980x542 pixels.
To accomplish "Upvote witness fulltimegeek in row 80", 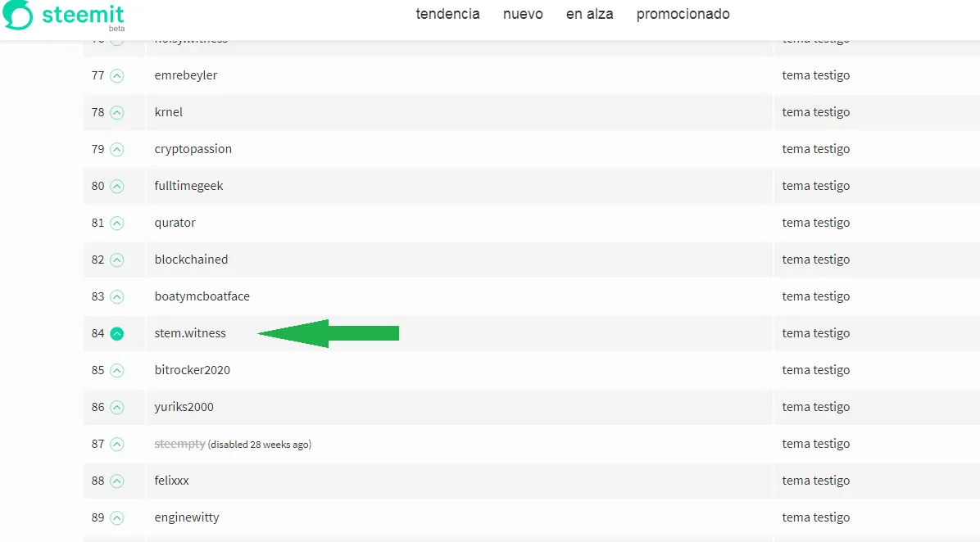I will coord(117,187).
